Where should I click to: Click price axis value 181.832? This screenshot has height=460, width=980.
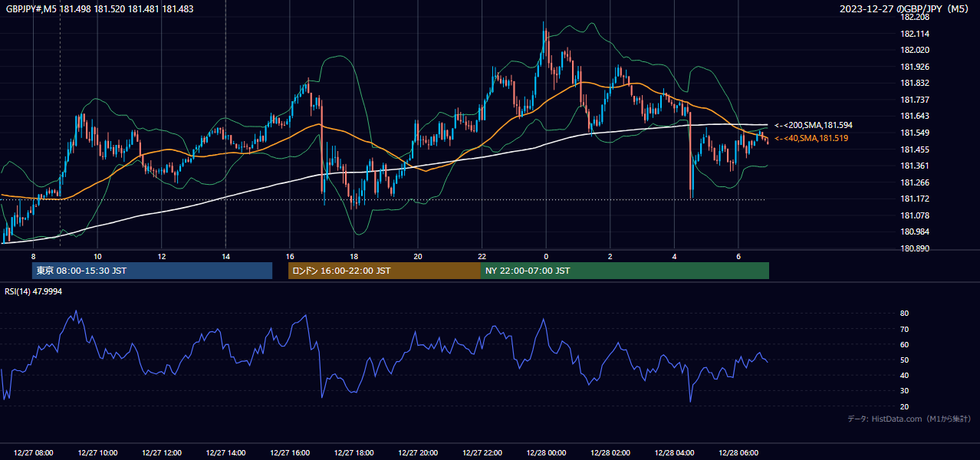[x=914, y=83]
